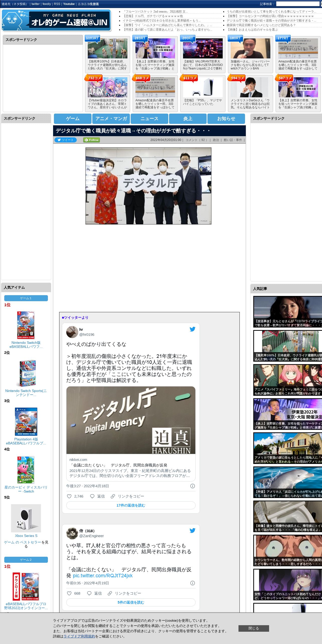The width and height of the screenshot is (322, 644).
Task: Click the reply bubble icon on 侍(318)'s tweet
Action: click(x=89, y=593)
